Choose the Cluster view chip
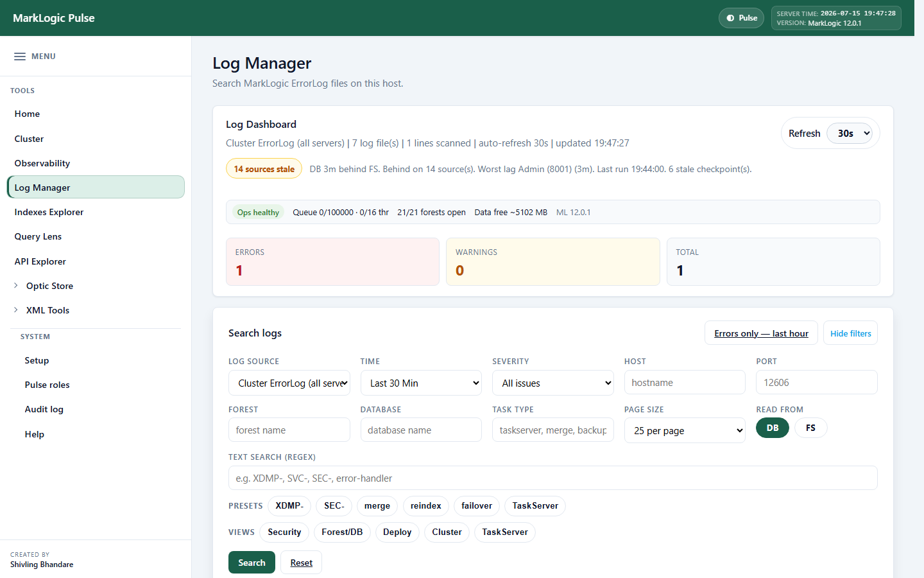 point(447,532)
